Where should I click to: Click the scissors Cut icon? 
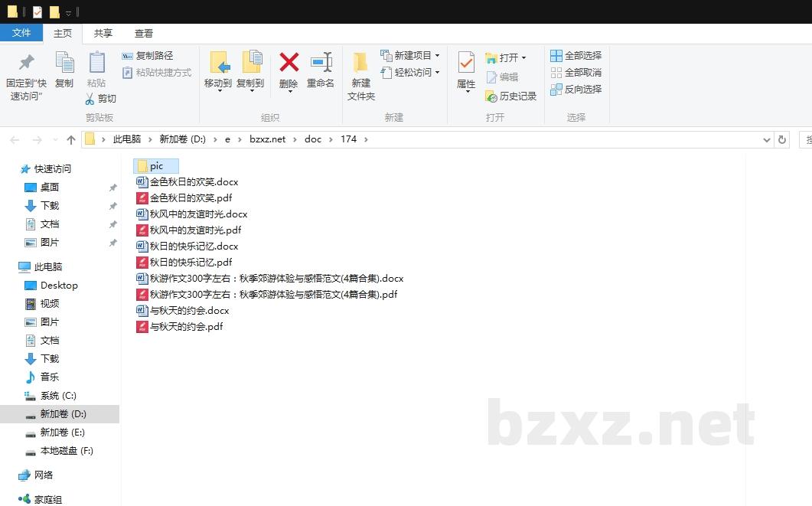[x=90, y=99]
